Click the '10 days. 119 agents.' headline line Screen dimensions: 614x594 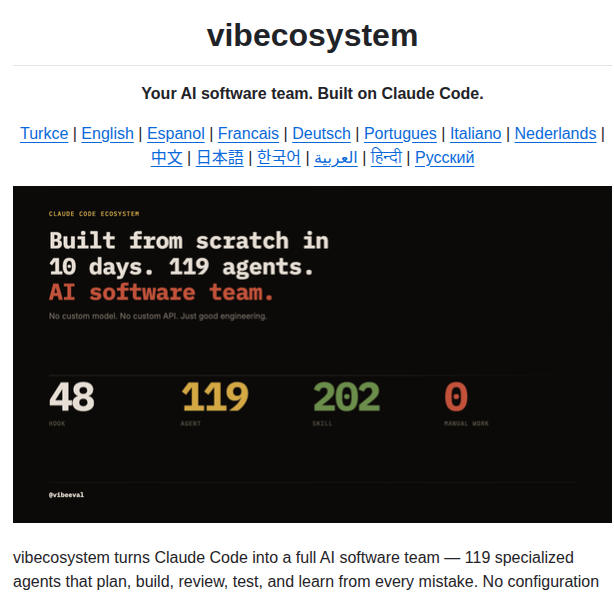click(x=181, y=267)
